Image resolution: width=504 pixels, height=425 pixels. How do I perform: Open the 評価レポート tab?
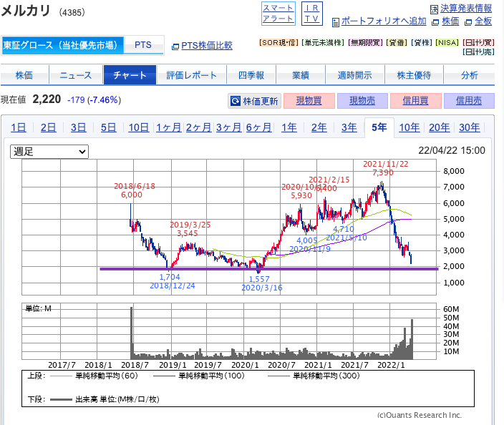click(192, 75)
